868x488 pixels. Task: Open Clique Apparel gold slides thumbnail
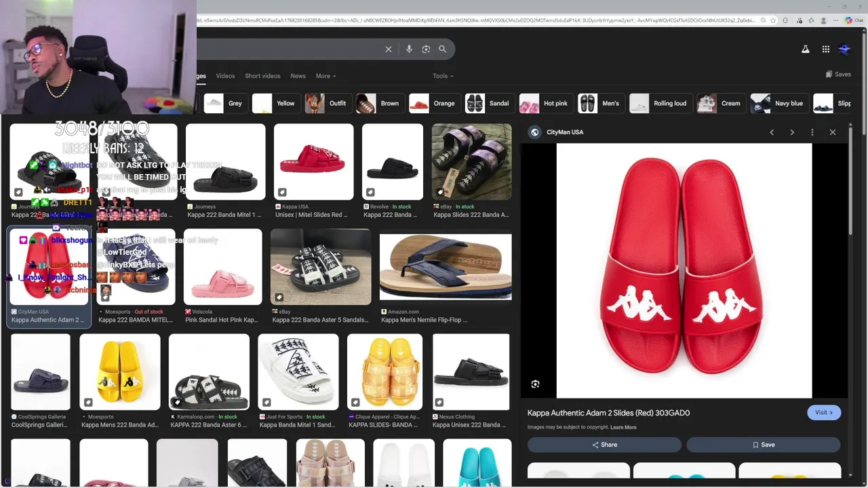384,372
